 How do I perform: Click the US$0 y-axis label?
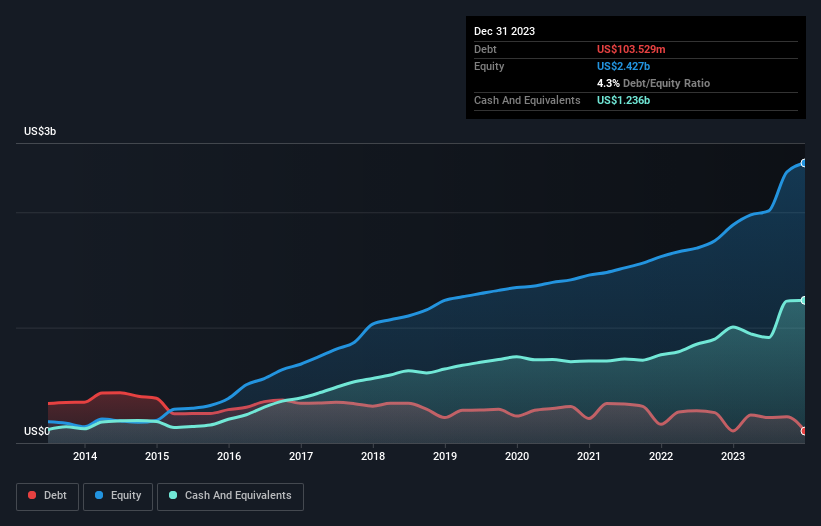37,431
